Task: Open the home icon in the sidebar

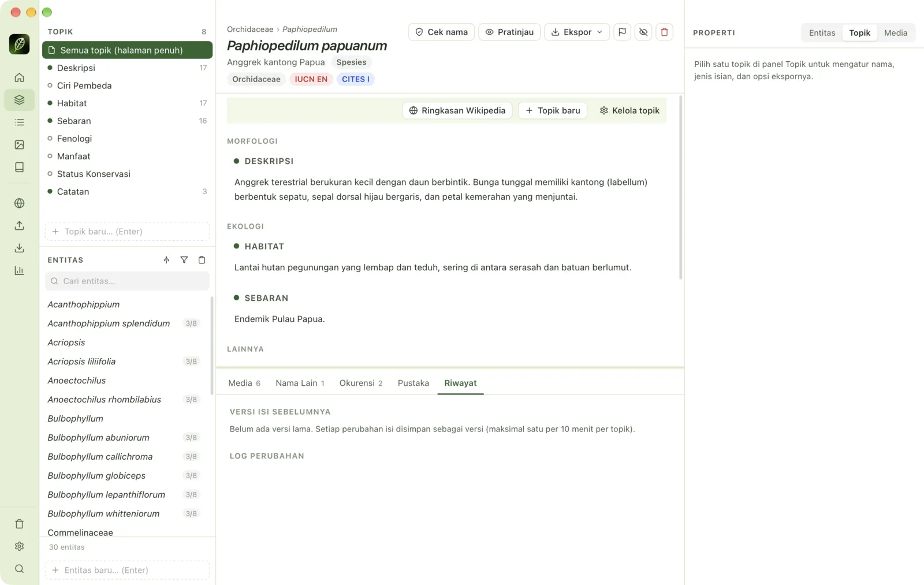Action: click(x=19, y=77)
